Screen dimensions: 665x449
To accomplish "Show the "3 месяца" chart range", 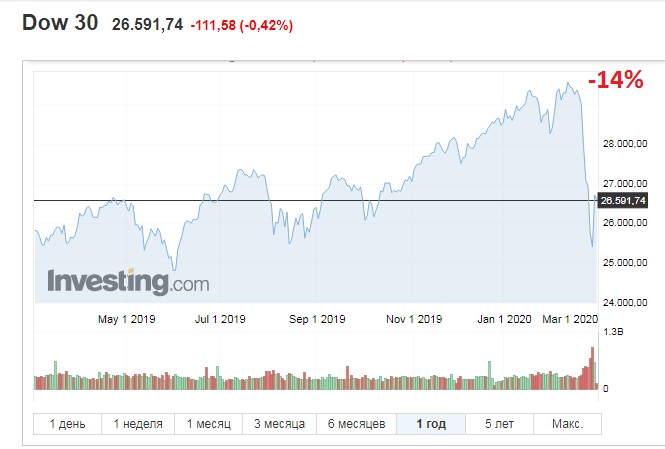I will coord(281,424).
